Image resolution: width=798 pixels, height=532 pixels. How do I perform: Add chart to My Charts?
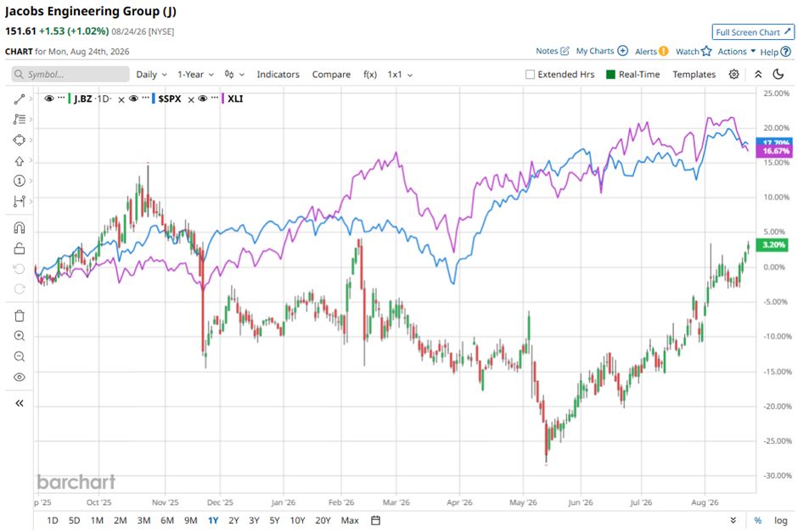point(622,51)
